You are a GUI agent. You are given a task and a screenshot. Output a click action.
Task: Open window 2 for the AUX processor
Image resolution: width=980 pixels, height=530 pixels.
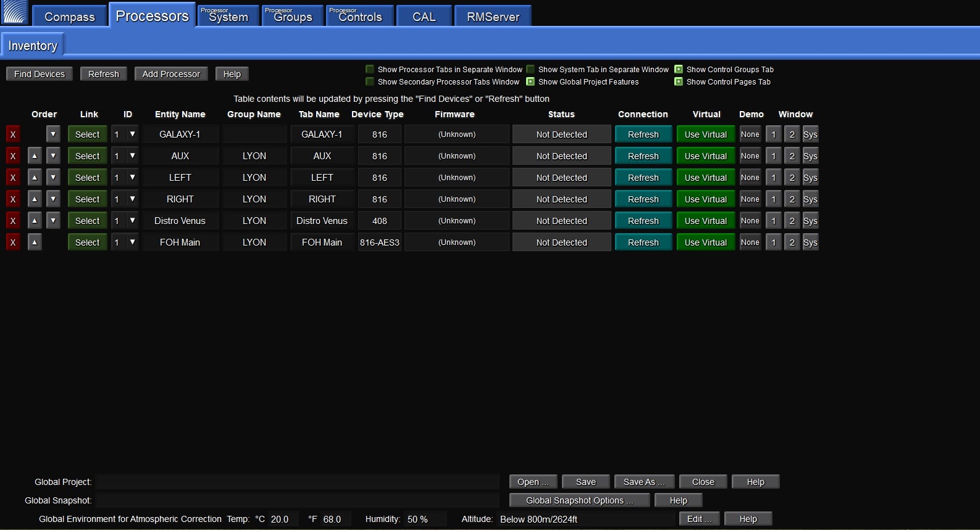(792, 156)
